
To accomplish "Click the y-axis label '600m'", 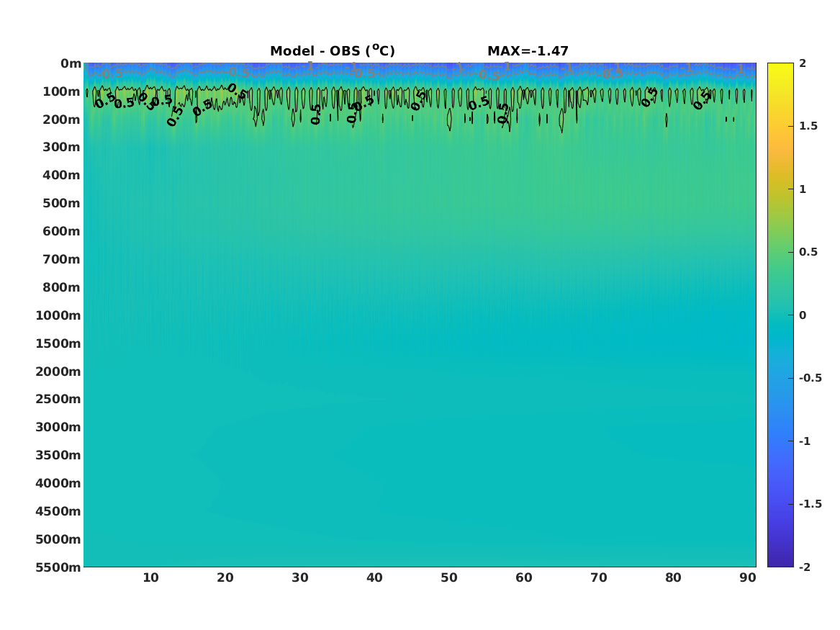I will coord(62,231).
